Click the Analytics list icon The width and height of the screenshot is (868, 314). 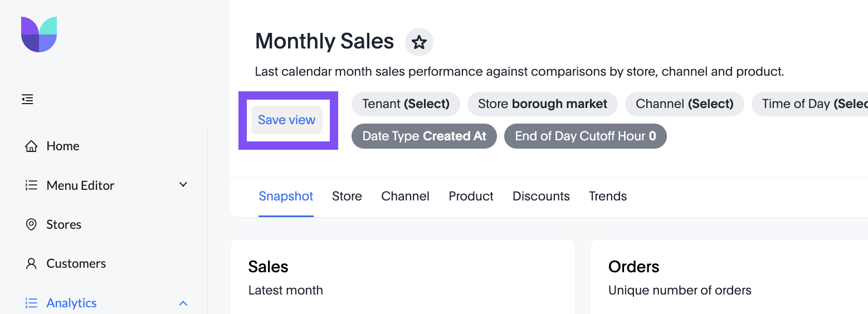32,303
